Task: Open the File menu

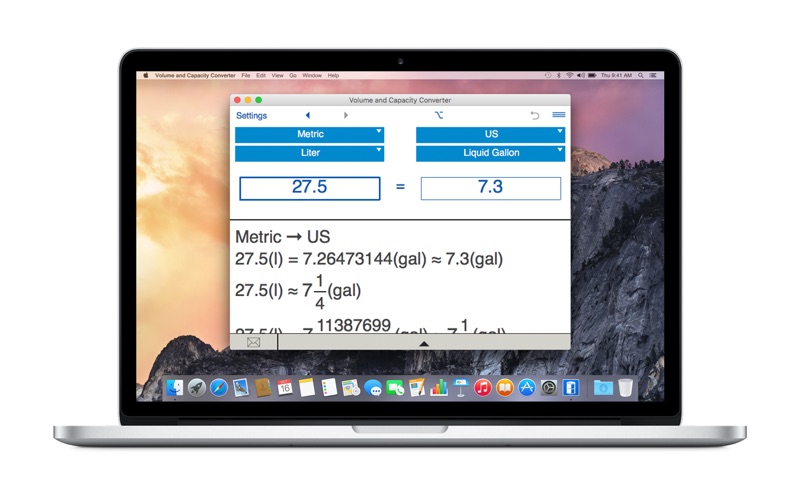Action: click(x=246, y=76)
